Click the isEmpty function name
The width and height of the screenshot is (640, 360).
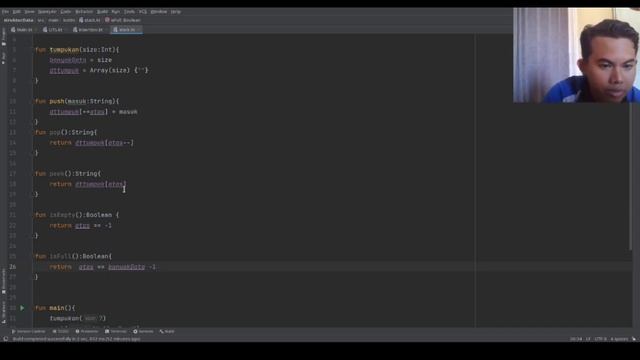[62, 215]
